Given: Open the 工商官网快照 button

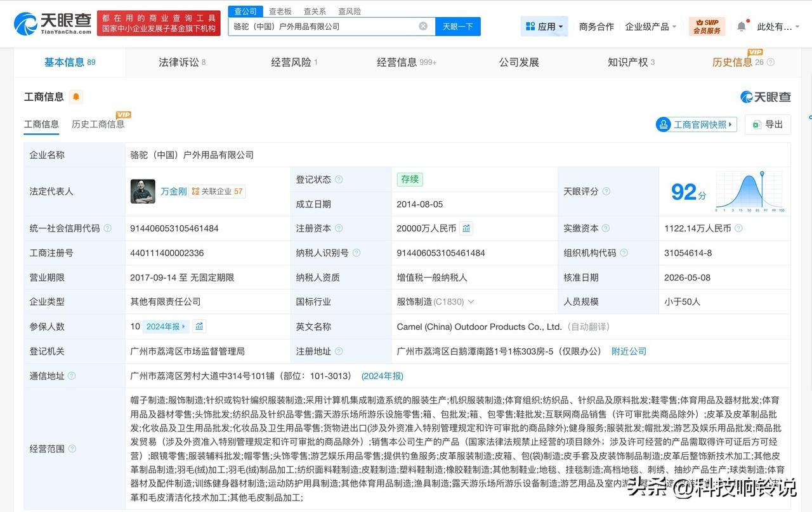Looking at the screenshot, I should [x=696, y=124].
